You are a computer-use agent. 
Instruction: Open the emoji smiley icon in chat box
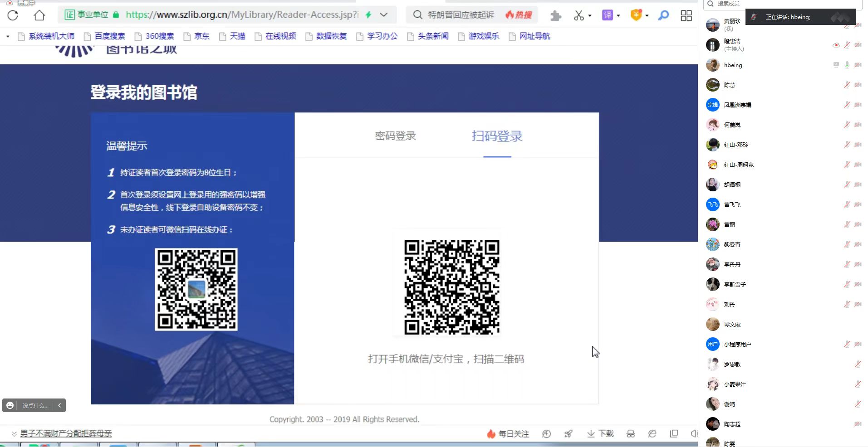[x=10, y=405]
